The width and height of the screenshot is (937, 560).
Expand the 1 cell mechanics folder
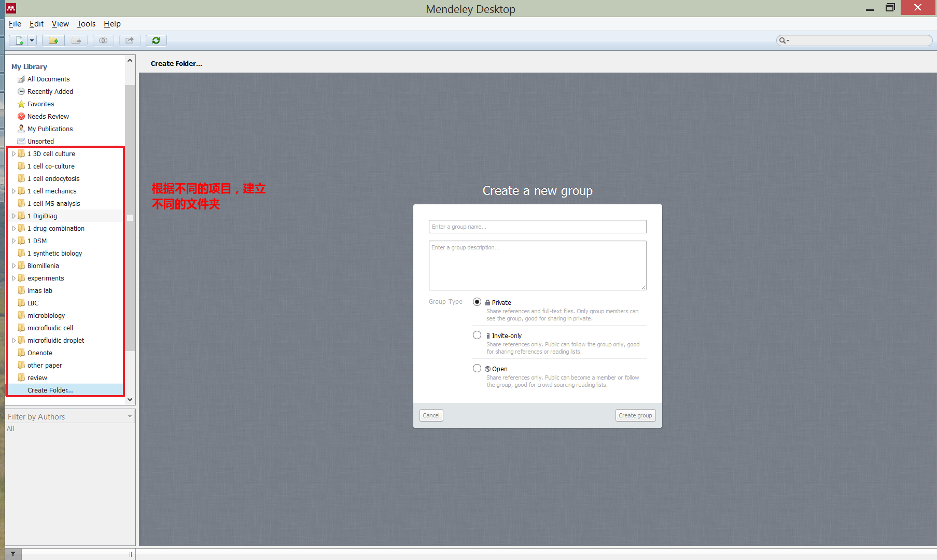point(14,191)
